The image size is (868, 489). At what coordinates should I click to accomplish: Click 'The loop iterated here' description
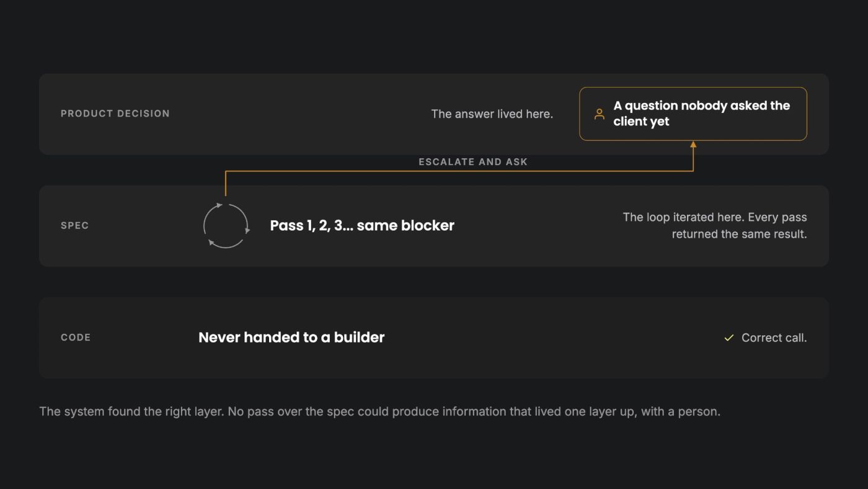pyautogui.click(x=715, y=226)
